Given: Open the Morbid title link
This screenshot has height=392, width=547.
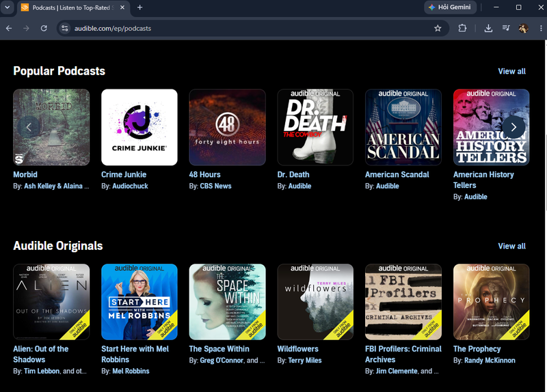Looking at the screenshot, I should click(x=25, y=175).
